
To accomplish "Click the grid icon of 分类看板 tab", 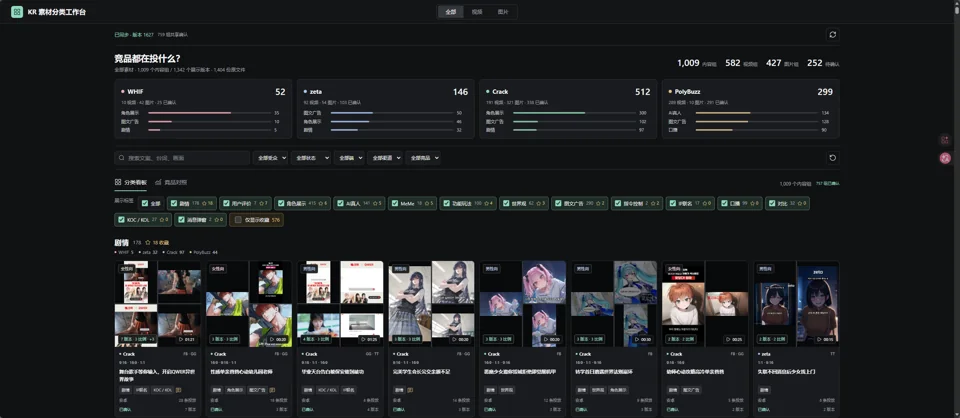I will pos(118,182).
